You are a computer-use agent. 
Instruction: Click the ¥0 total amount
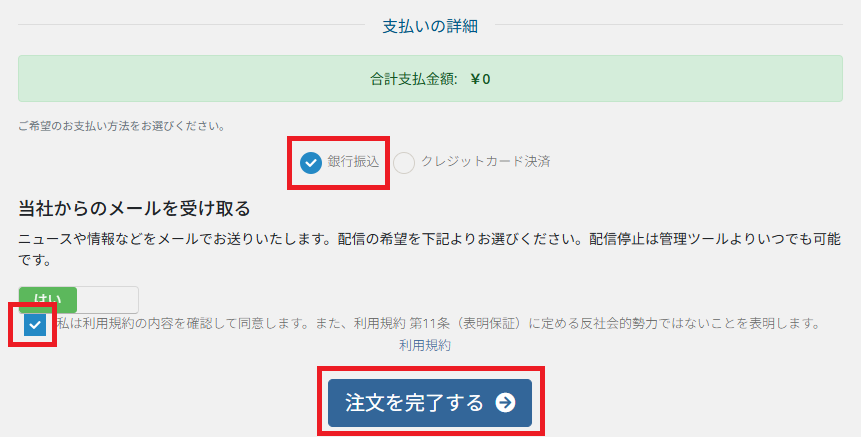[x=480, y=79]
